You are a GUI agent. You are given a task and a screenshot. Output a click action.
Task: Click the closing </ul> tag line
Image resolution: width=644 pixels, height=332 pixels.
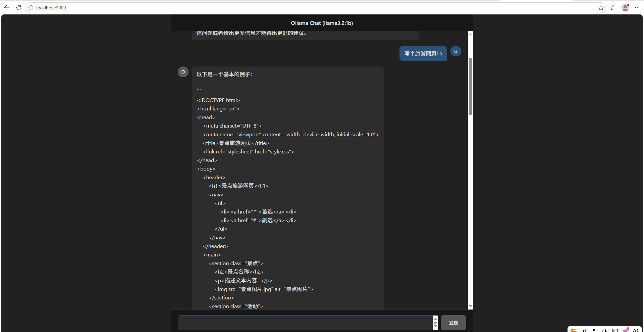tap(221, 229)
